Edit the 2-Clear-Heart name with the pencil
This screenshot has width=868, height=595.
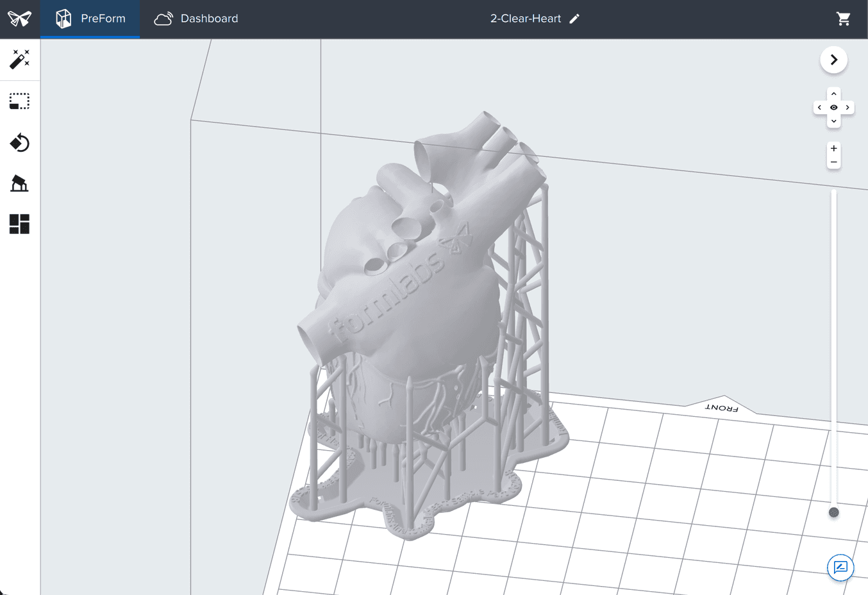(x=574, y=19)
